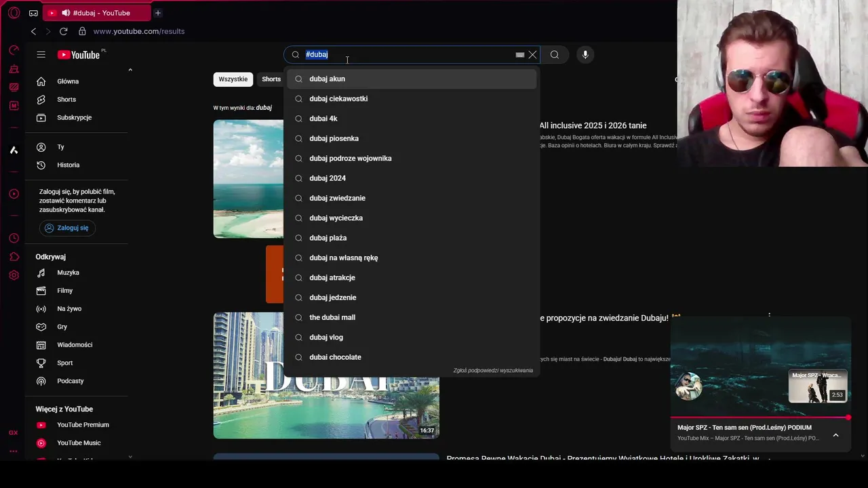The width and height of the screenshot is (868, 488).
Task: Open extensions cube icon in sidebar
Action: click(x=14, y=256)
